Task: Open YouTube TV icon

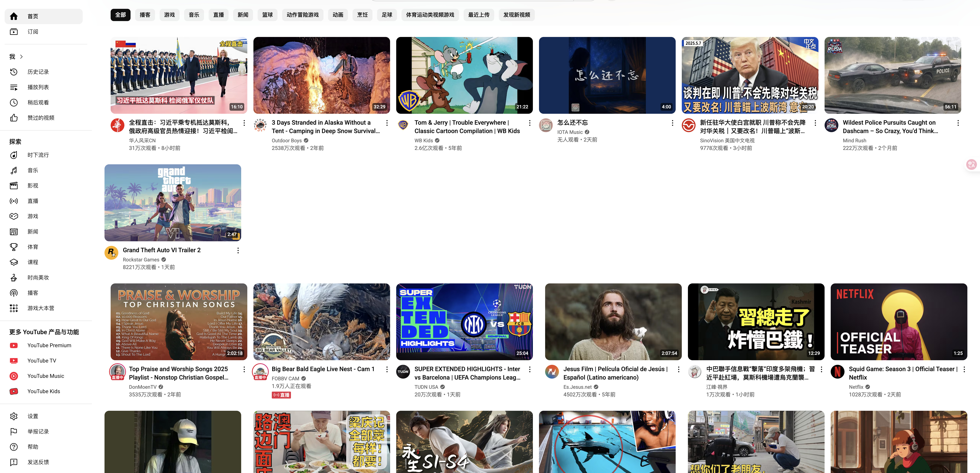Action: pos(14,361)
